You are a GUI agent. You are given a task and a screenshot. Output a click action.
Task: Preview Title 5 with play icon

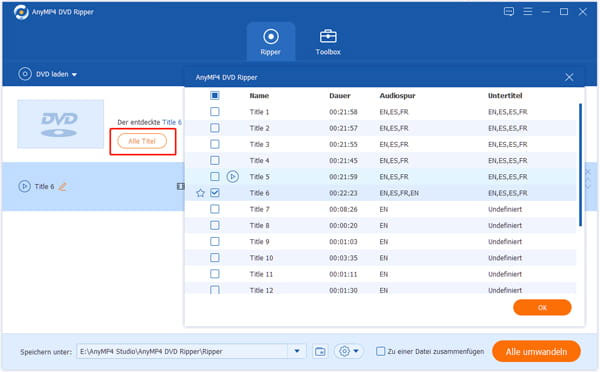tap(233, 176)
